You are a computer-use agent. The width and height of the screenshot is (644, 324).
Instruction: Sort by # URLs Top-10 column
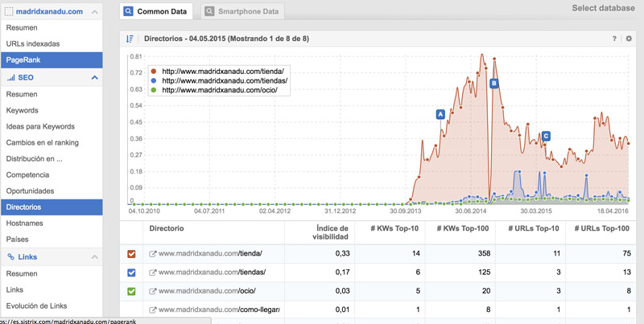(533, 228)
